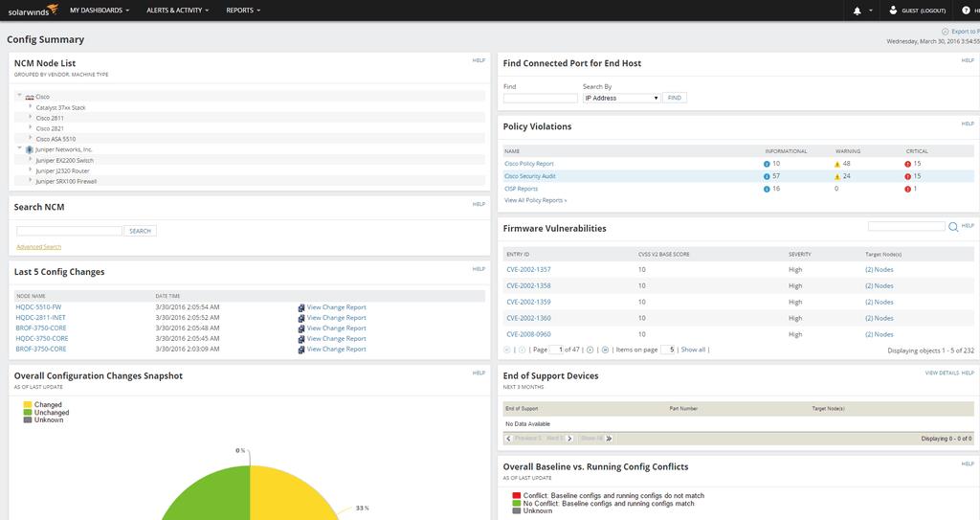Click the Items on page number field
Screen dimensions: 980x520
pos(667,350)
